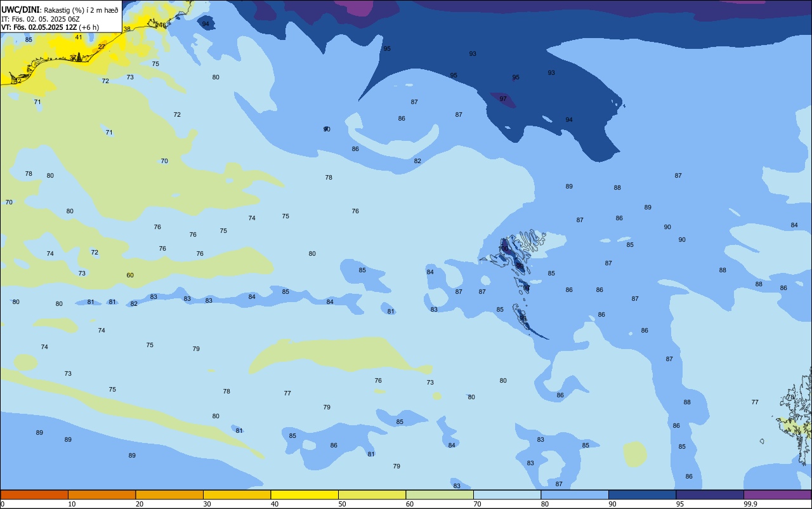Click the '27' humidity value near Iceland's coast
The image size is (812, 509).
[101, 47]
